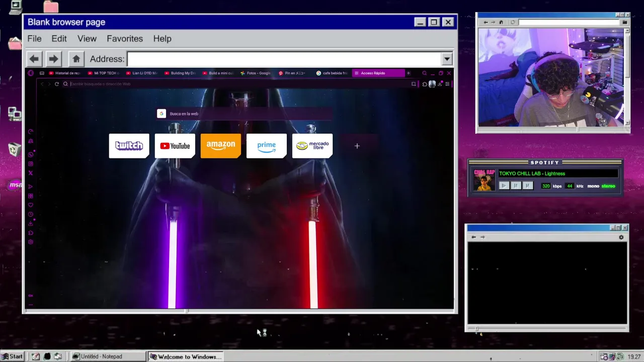Screen dimensions: 644x362
Task: Open Downloads arrow icon in sidebar
Action: coord(31,223)
